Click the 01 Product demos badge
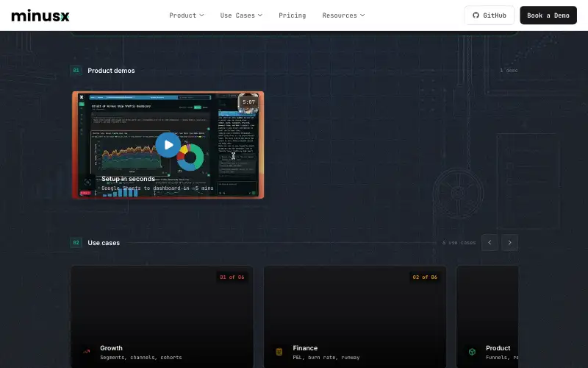 tap(76, 71)
